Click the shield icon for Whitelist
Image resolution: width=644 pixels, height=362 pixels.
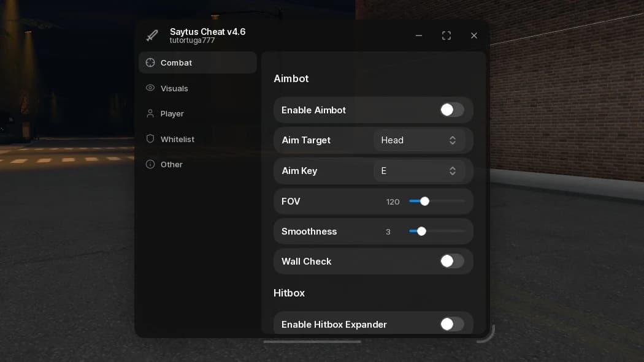click(150, 138)
